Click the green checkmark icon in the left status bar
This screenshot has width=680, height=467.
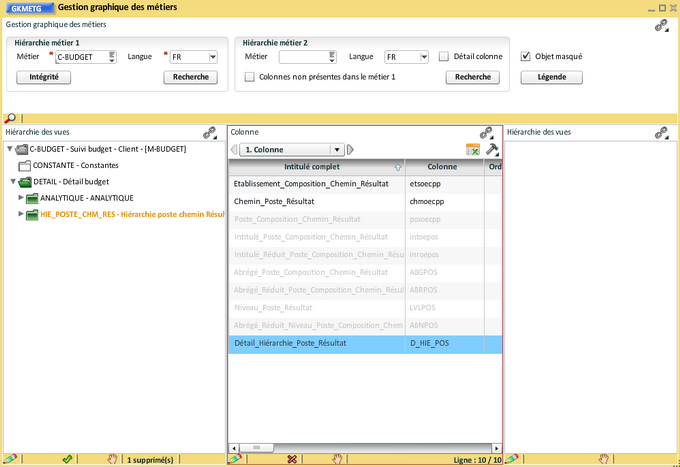tap(67, 459)
